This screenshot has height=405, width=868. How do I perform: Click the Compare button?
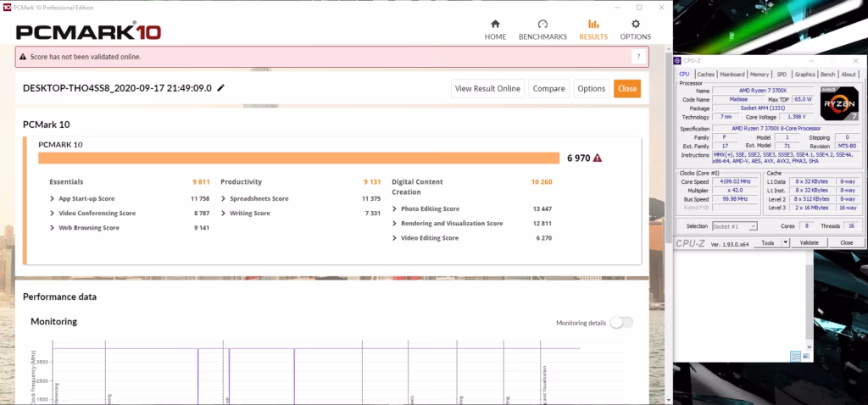[x=548, y=88]
